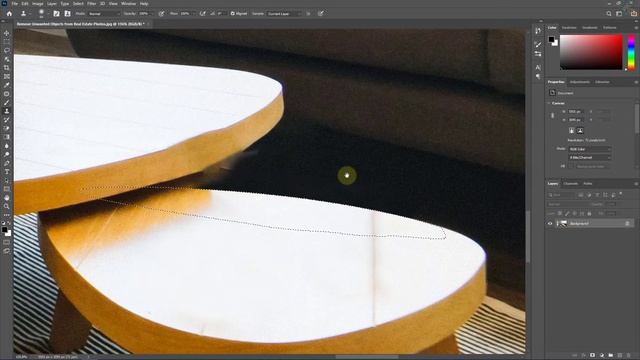The image size is (640, 360).
Task: Click the Background layer lock icon
Action: pos(627,223)
